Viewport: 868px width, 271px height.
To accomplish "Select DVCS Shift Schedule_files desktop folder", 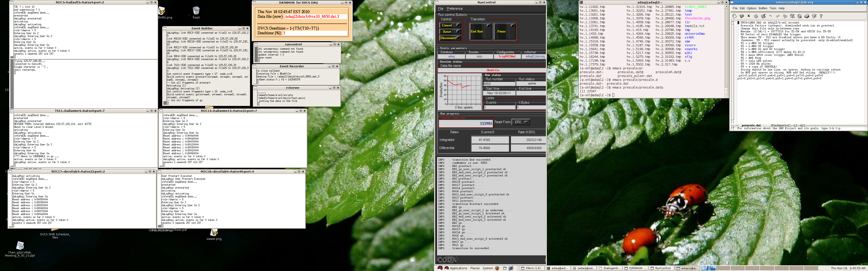I will (x=55, y=236).
